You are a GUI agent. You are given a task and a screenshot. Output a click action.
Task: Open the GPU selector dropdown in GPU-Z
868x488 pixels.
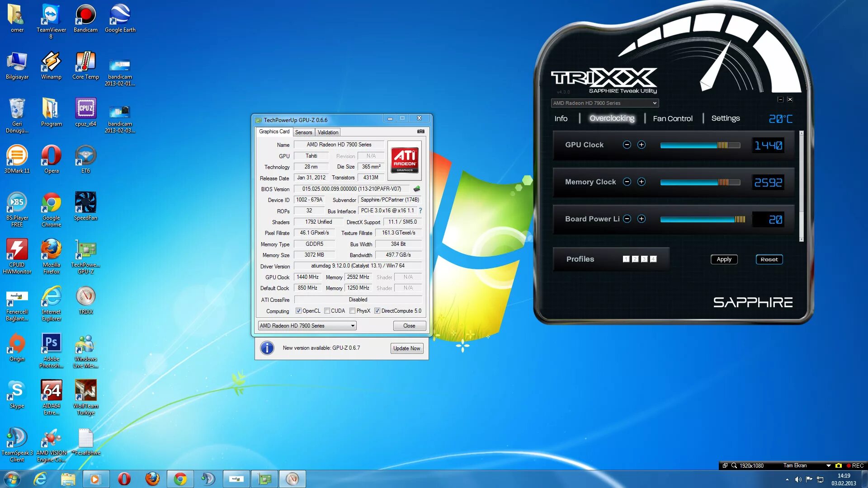[x=307, y=326]
